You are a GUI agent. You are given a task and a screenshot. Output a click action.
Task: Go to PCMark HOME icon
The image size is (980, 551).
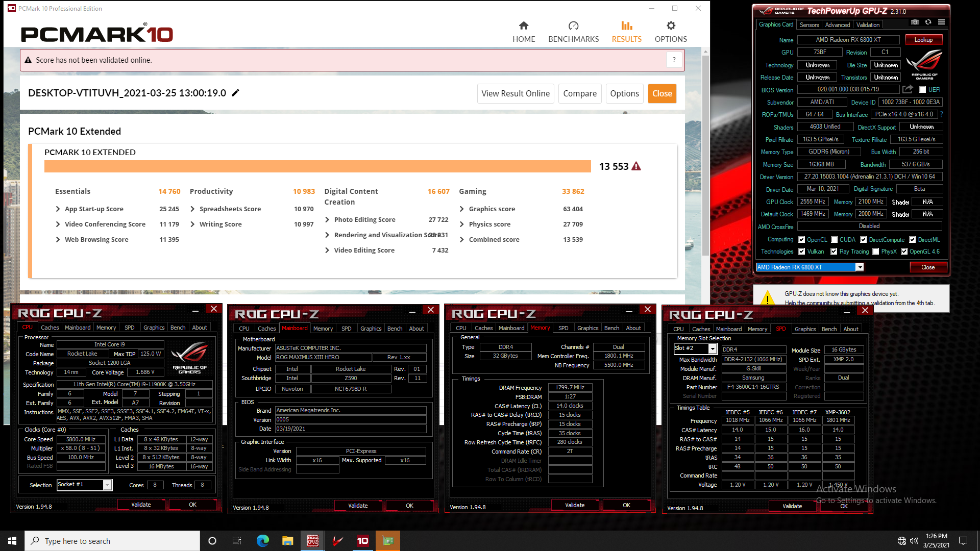pyautogui.click(x=524, y=26)
